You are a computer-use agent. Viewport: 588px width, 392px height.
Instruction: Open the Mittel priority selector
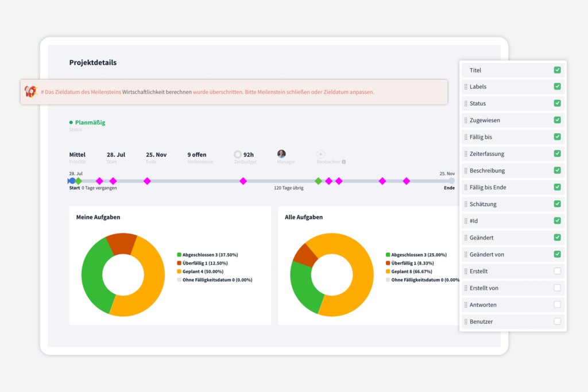pos(77,154)
